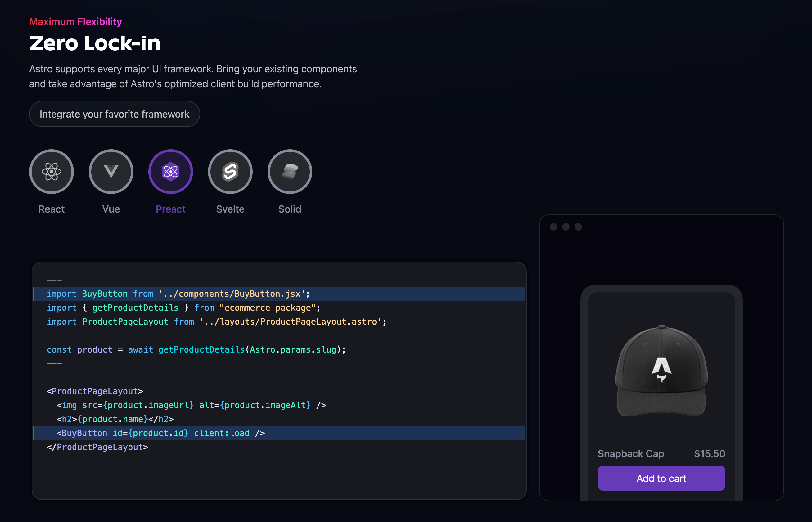This screenshot has height=522, width=812.
Task: Switch to the Svelte label tab
Action: coord(230,209)
